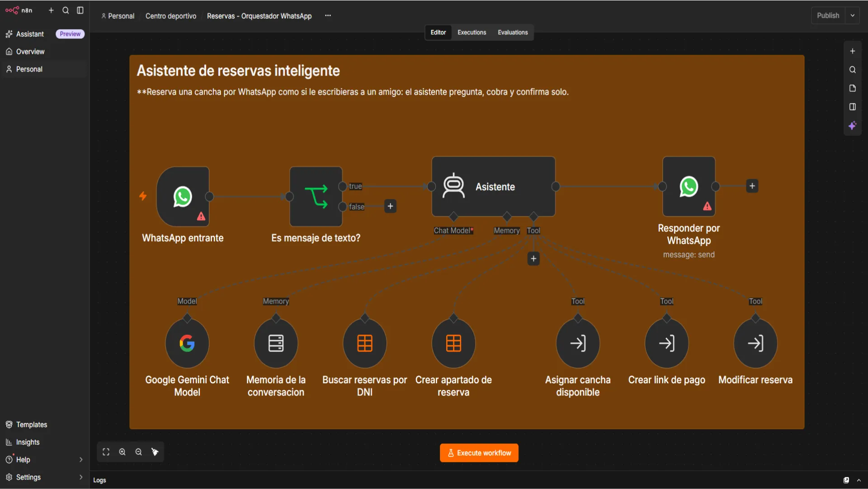Image resolution: width=868 pixels, height=489 pixels.
Task: Add node after Responder por WhatsApp
Action: tap(752, 186)
